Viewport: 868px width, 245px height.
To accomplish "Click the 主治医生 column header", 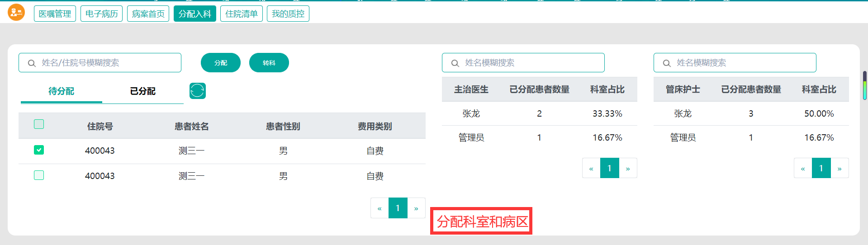I will pos(471,90).
